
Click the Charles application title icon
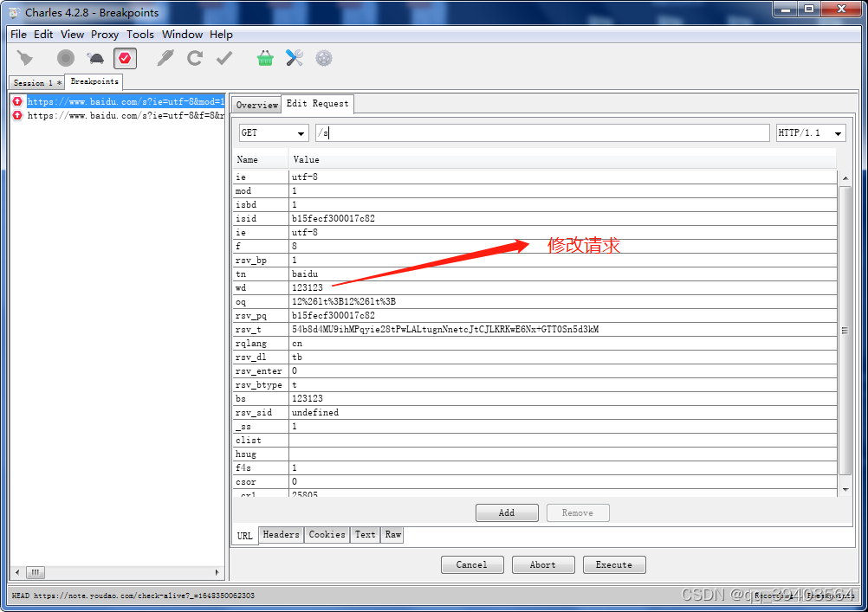pyautogui.click(x=15, y=12)
